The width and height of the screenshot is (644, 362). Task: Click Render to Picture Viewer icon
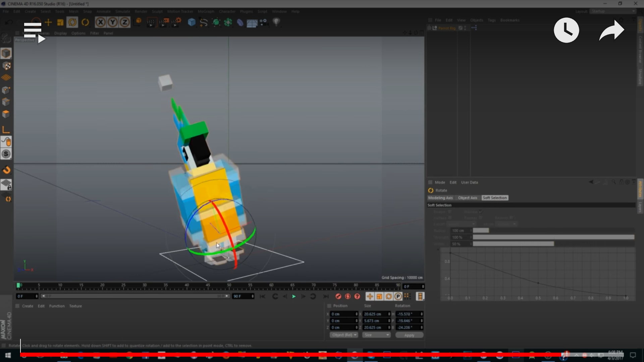pyautogui.click(x=164, y=22)
